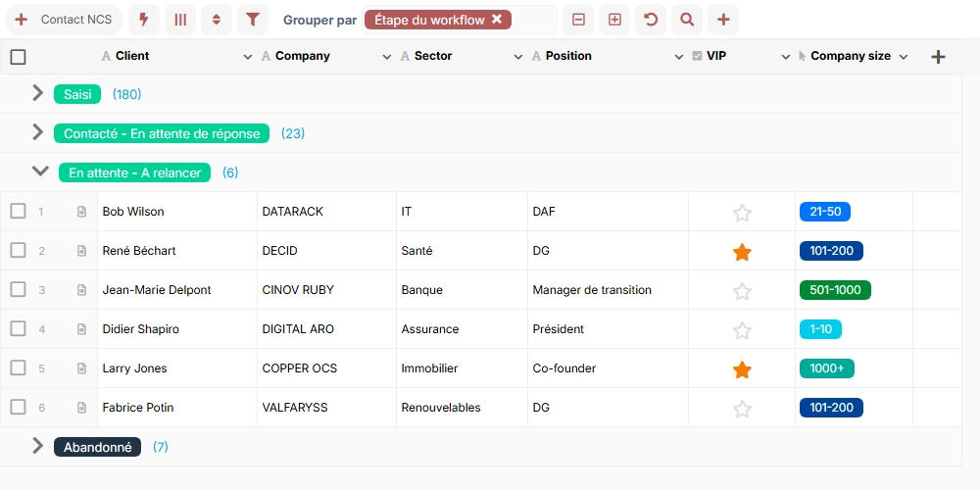The width and height of the screenshot is (980, 490).
Task: Open Larry Jones record document icon
Action: (82, 368)
